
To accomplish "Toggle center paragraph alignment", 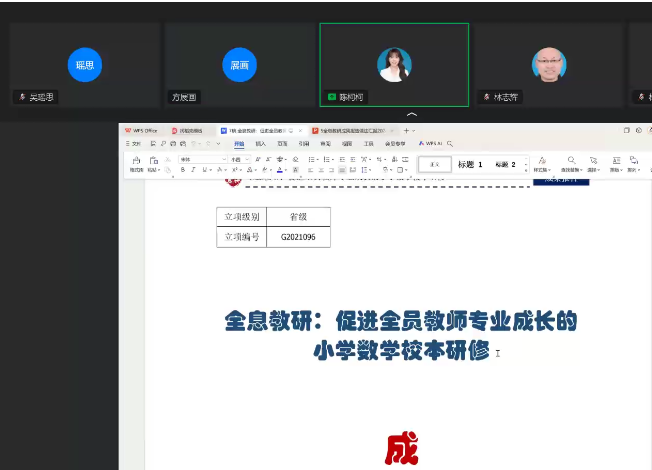I will tap(320, 170).
